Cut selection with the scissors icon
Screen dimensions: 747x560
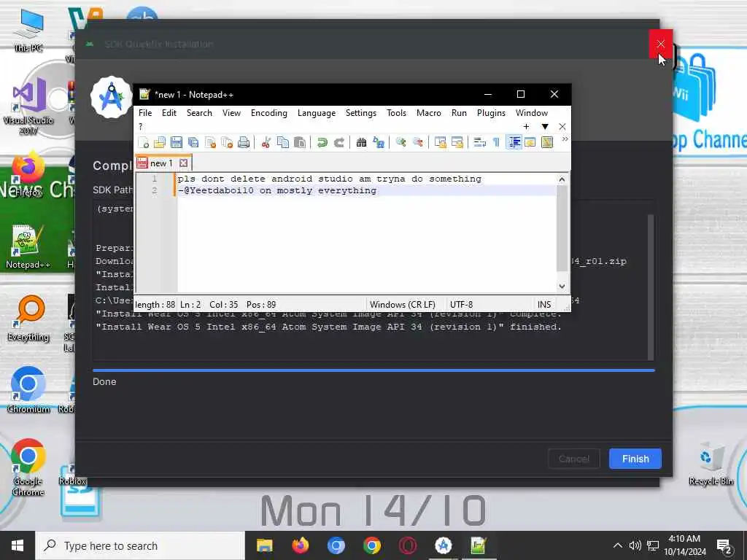click(x=266, y=142)
